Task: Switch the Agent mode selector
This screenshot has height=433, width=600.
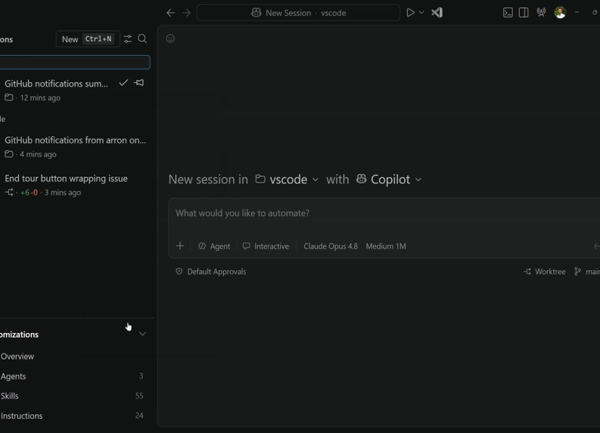Action: coord(214,246)
